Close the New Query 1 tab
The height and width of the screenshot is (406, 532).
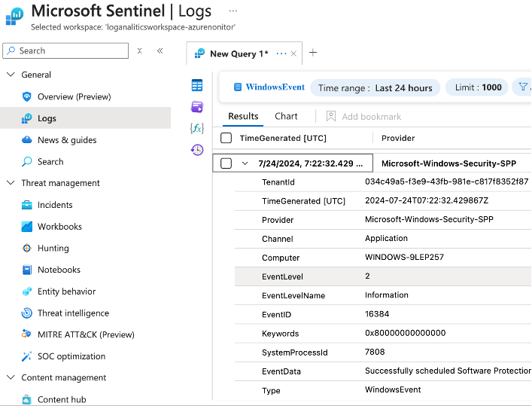pos(293,53)
